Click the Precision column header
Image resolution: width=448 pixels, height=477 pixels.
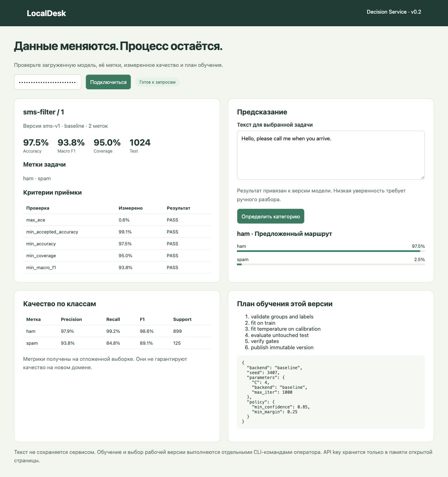pos(71,320)
